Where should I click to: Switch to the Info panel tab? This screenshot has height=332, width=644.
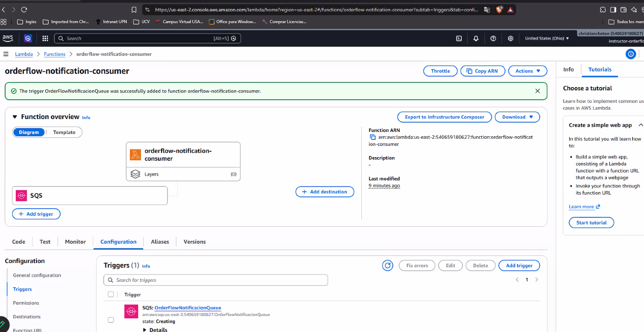click(568, 70)
